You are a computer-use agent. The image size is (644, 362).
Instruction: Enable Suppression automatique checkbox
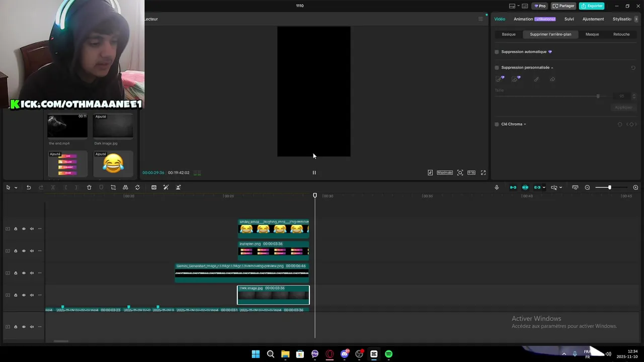pyautogui.click(x=497, y=52)
